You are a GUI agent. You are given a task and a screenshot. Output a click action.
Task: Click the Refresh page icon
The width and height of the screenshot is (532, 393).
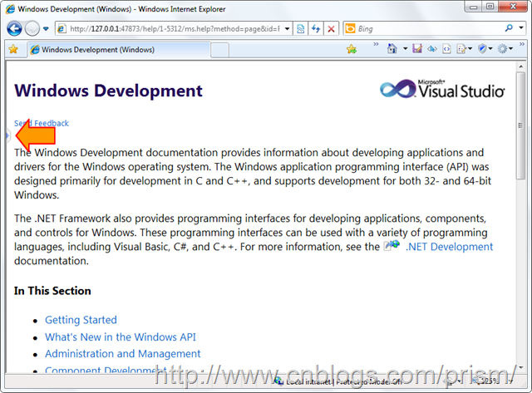click(x=316, y=28)
